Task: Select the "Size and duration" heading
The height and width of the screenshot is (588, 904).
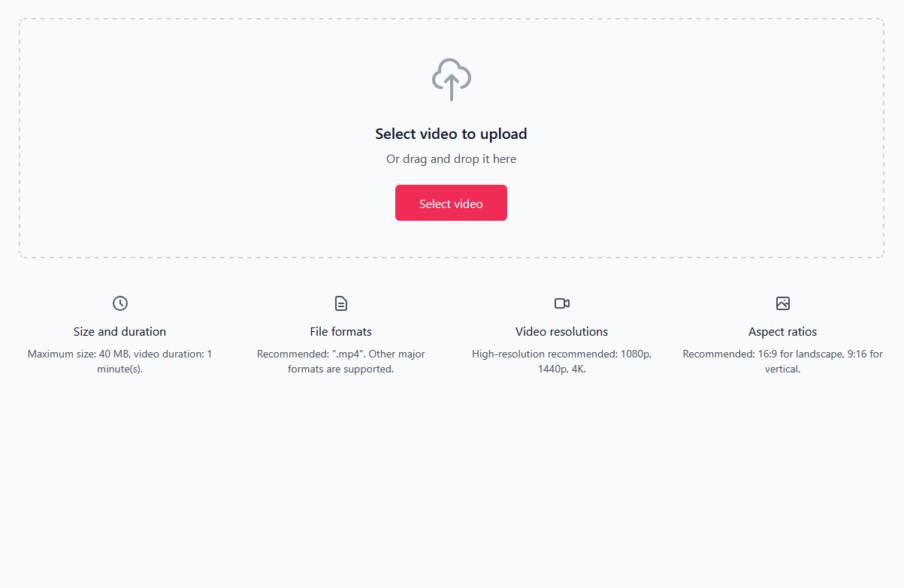Action: (x=120, y=332)
